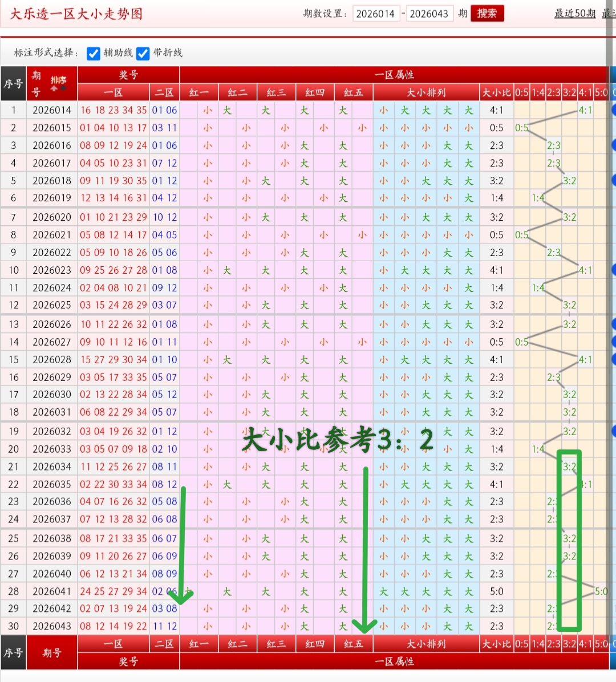Click the end period field showing 2026043
Image resolution: width=616 pixels, height=682 pixels.
click(x=430, y=13)
